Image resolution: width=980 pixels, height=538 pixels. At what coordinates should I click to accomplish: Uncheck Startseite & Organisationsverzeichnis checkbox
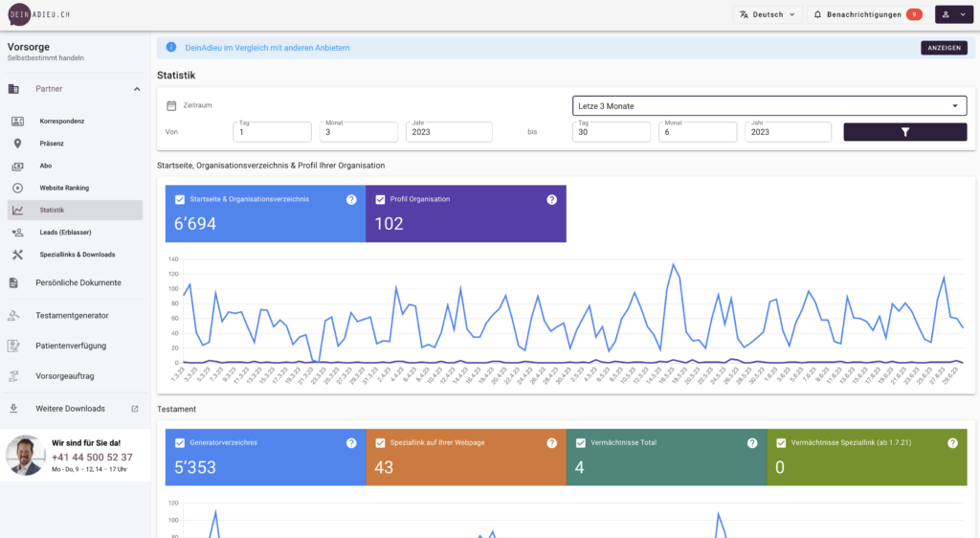click(x=180, y=199)
